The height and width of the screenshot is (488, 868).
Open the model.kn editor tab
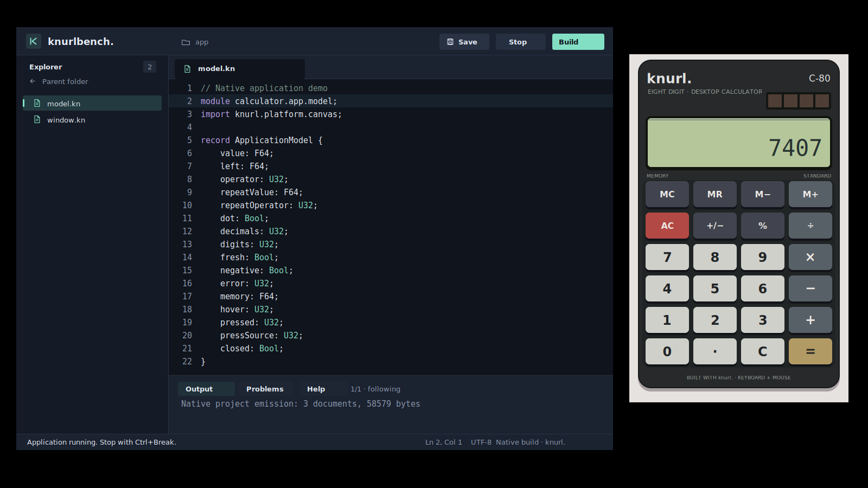click(239, 69)
